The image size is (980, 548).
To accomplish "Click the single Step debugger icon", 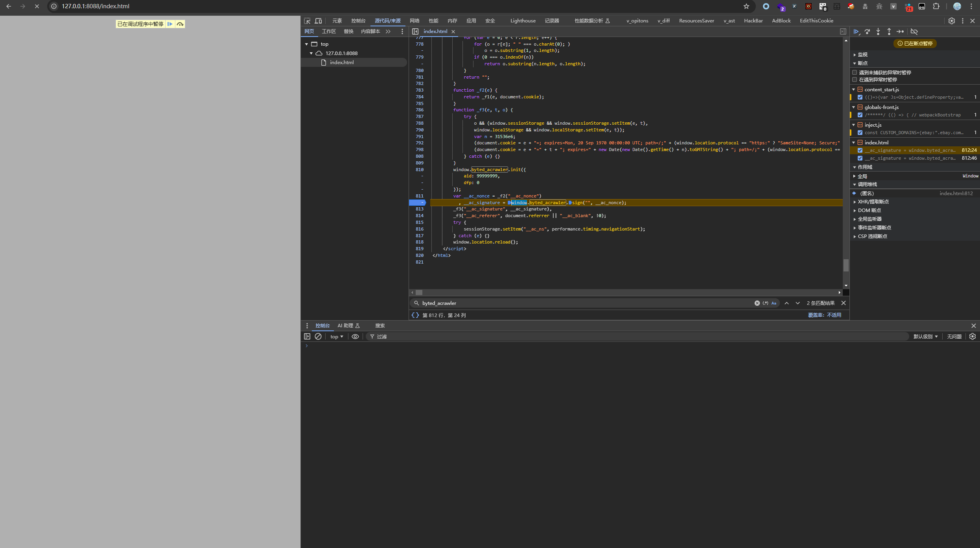I will pyautogui.click(x=900, y=31).
